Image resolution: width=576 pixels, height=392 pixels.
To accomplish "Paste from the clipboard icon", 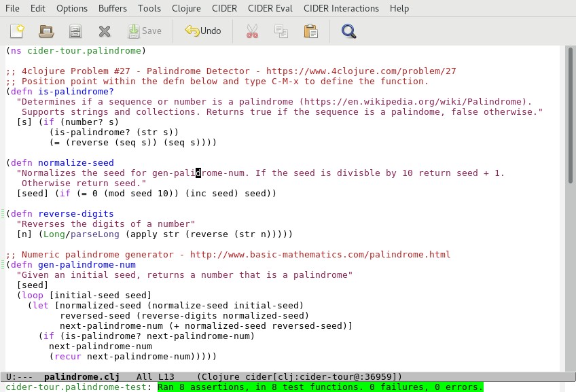I will coord(311,31).
